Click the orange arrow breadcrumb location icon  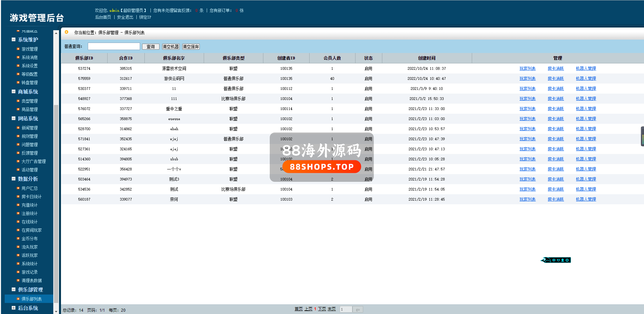click(x=66, y=32)
